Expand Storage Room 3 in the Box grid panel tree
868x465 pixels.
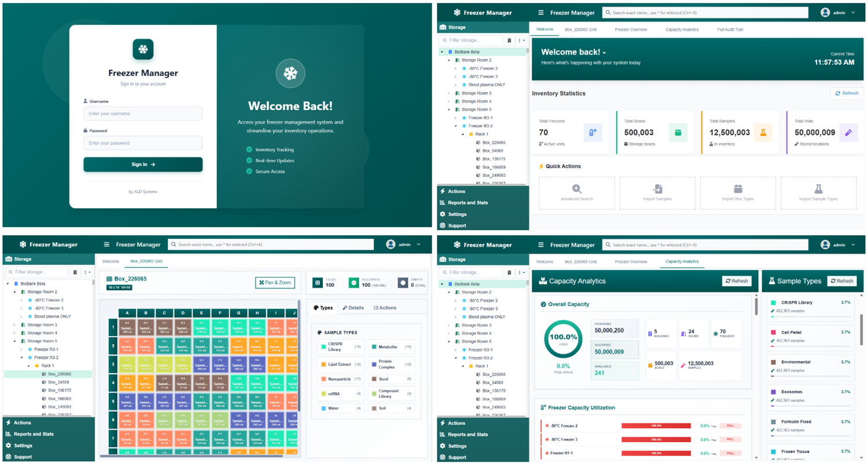click(x=15, y=325)
